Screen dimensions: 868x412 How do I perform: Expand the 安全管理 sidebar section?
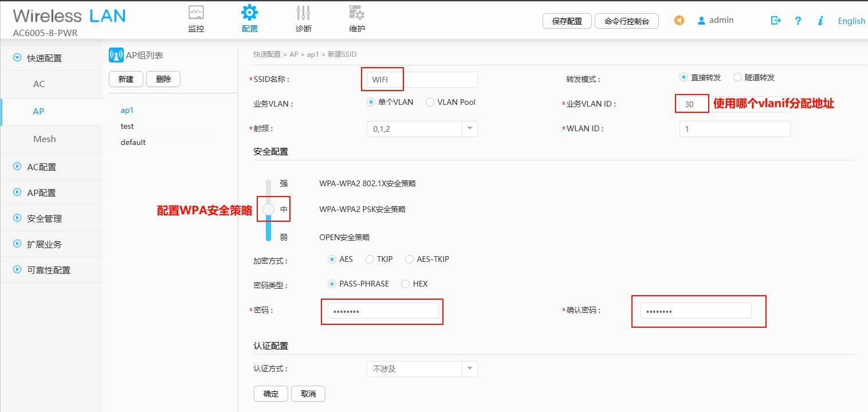pyautogui.click(x=17, y=218)
